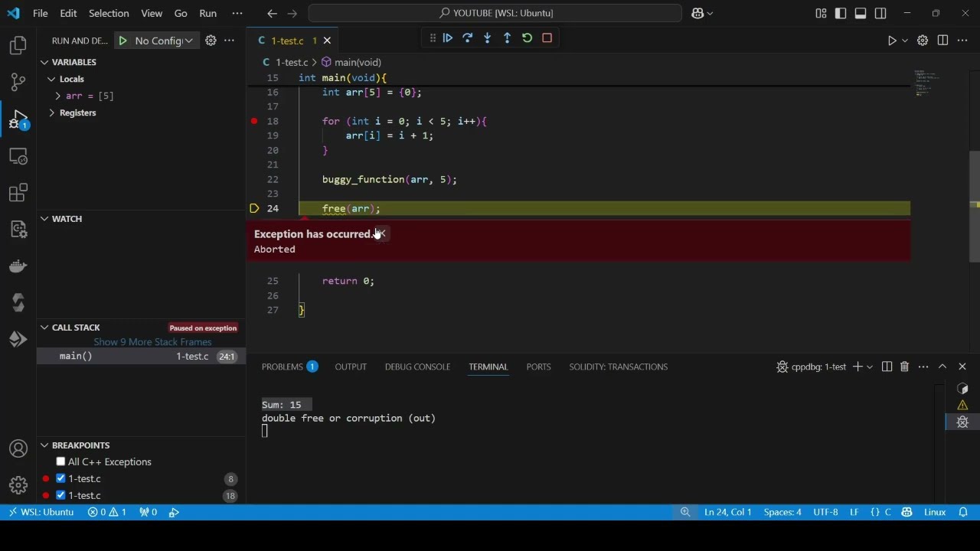Viewport: 980px width, 551px height.
Task: Open notifications bell in status bar
Action: [964, 512]
